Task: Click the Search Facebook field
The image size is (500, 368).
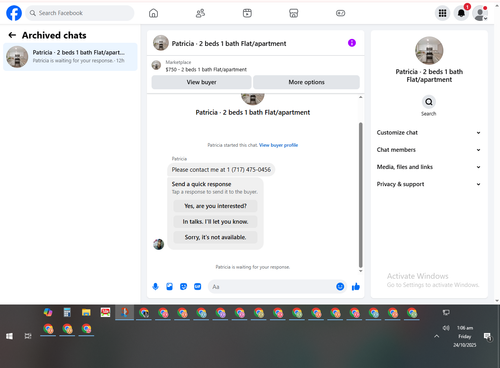Action: (80, 13)
